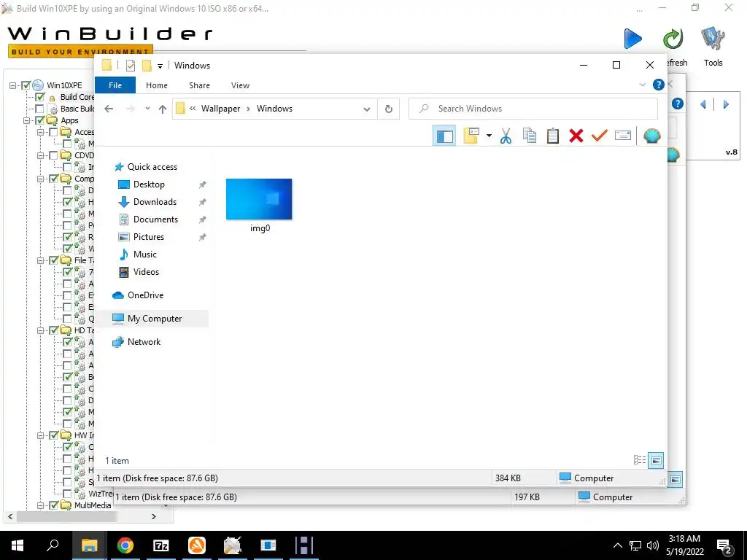The width and height of the screenshot is (747, 560).
Task: Select Downloads in navigation pane
Action: pos(155,202)
